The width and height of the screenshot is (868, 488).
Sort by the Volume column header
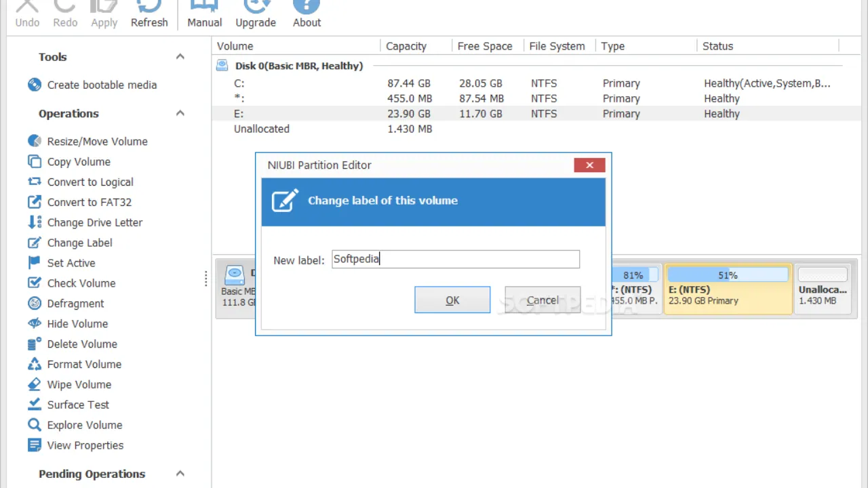click(x=296, y=46)
